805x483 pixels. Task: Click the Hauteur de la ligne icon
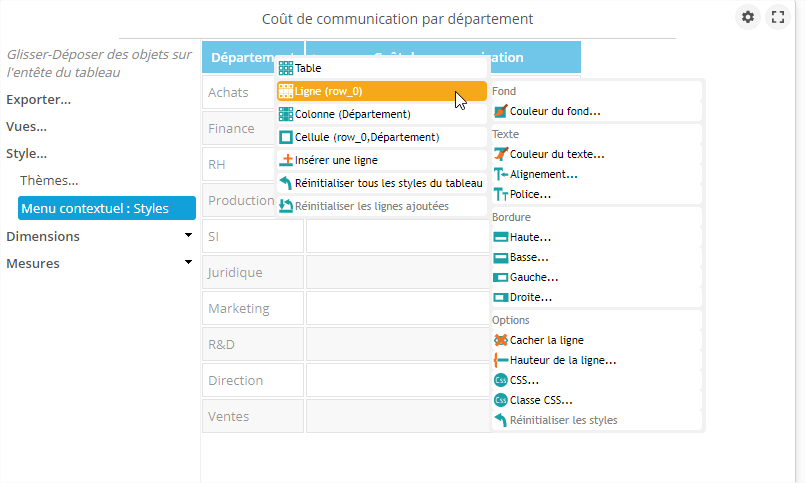tap(501, 360)
